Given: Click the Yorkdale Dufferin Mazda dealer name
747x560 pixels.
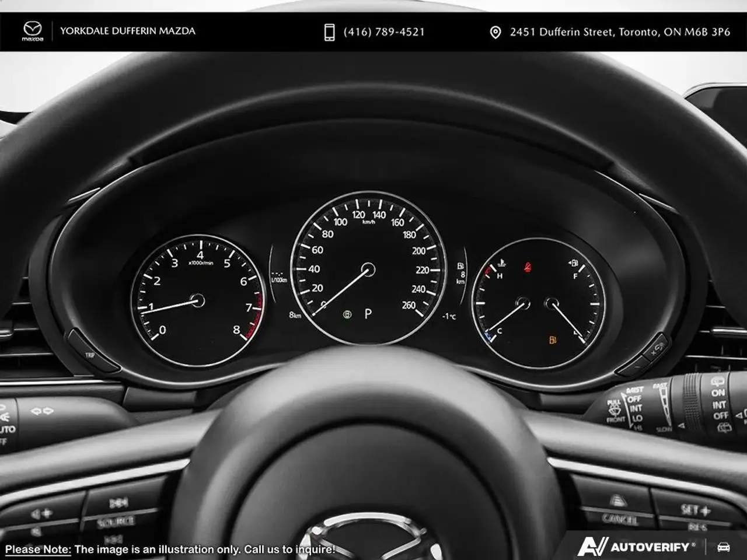Looking at the screenshot, I should pyautogui.click(x=128, y=31).
